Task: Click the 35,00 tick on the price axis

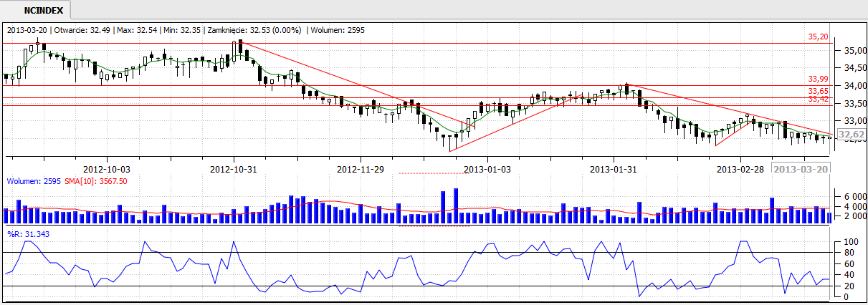Action: [850, 51]
